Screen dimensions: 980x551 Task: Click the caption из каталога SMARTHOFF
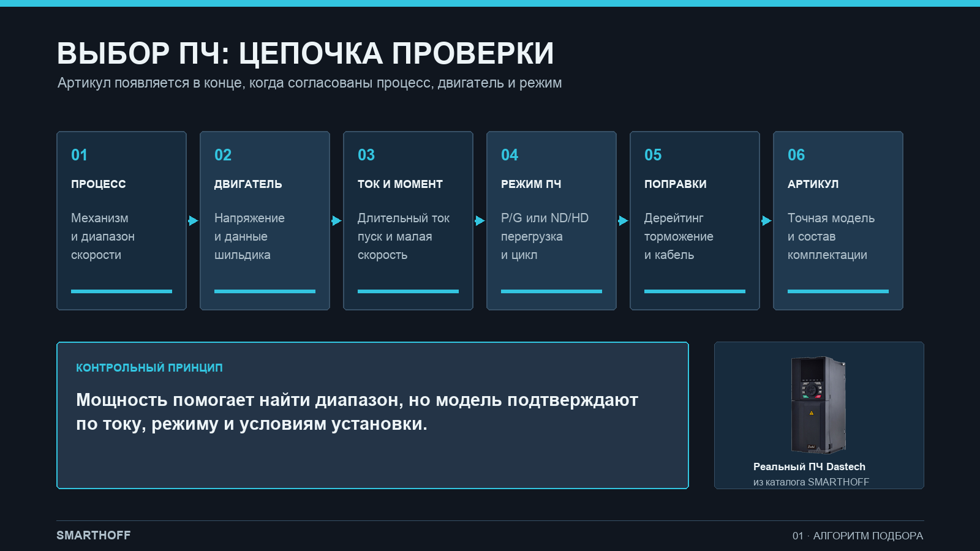(x=811, y=482)
